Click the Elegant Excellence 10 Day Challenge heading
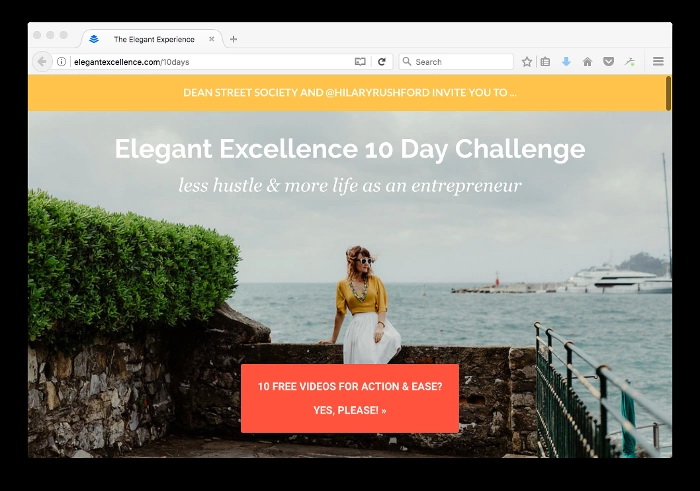The height and width of the screenshot is (491, 700). pos(350,149)
